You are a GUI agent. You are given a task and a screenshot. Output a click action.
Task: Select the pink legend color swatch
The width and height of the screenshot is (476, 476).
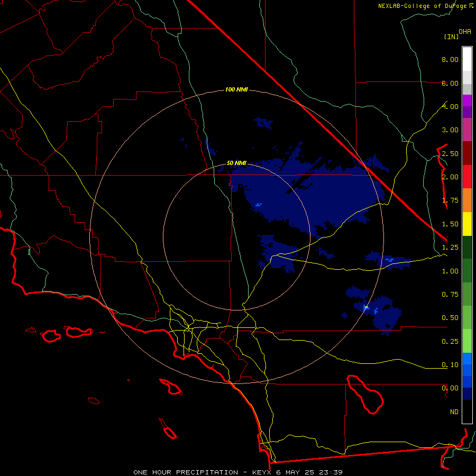coord(467,130)
